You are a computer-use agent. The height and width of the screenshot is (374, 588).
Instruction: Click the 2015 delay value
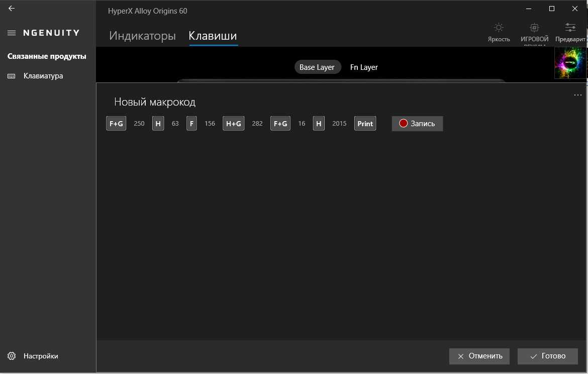click(339, 123)
